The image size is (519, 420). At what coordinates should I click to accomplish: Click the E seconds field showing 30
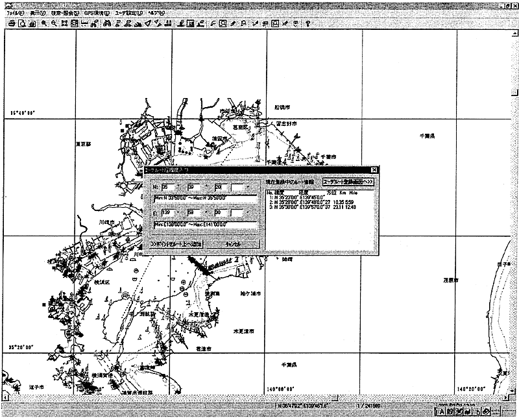point(221,213)
